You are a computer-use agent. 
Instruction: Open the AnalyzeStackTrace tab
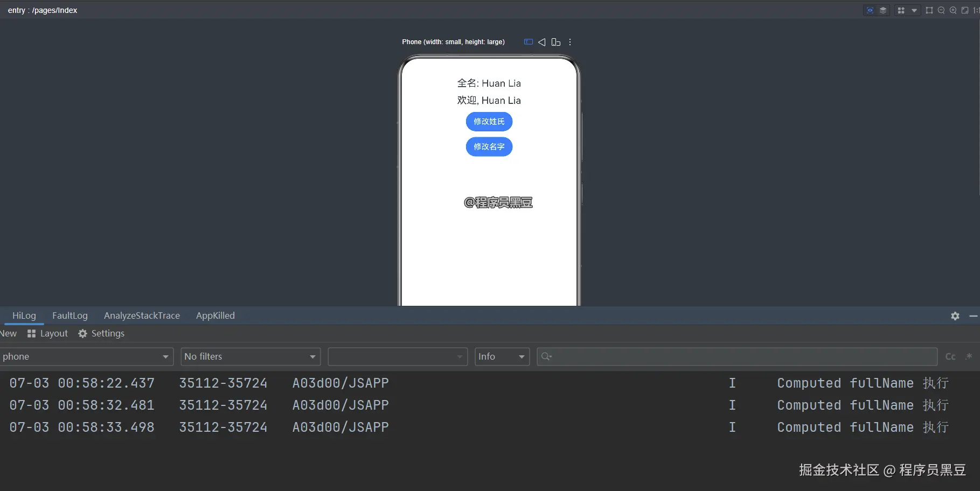point(142,315)
